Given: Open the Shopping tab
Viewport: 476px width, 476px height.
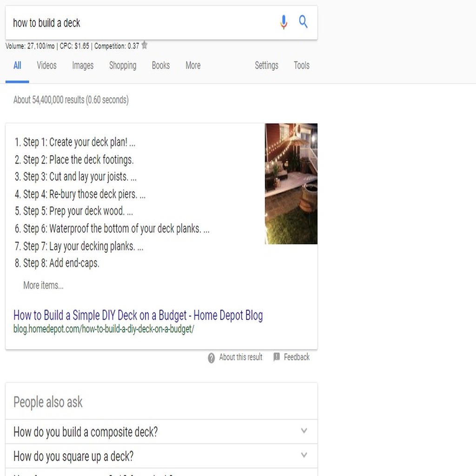Looking at the screenshot, I should click(123, 66).
